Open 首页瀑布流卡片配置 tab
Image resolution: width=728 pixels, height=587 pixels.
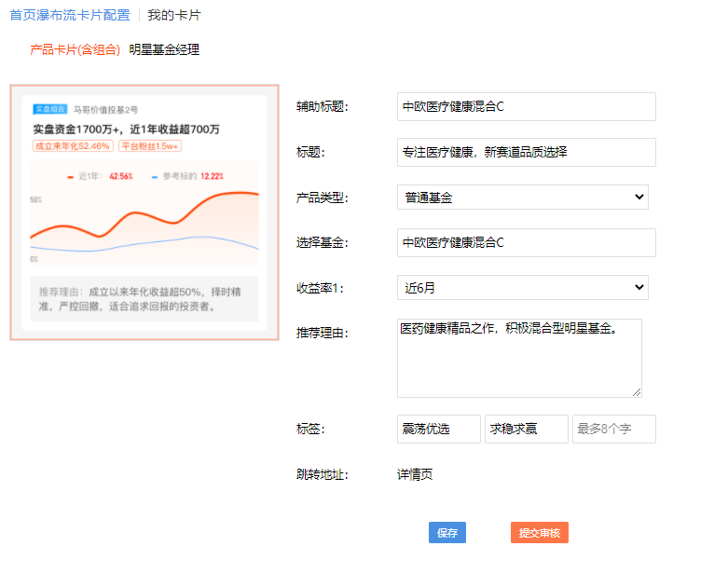pos(70,15)
